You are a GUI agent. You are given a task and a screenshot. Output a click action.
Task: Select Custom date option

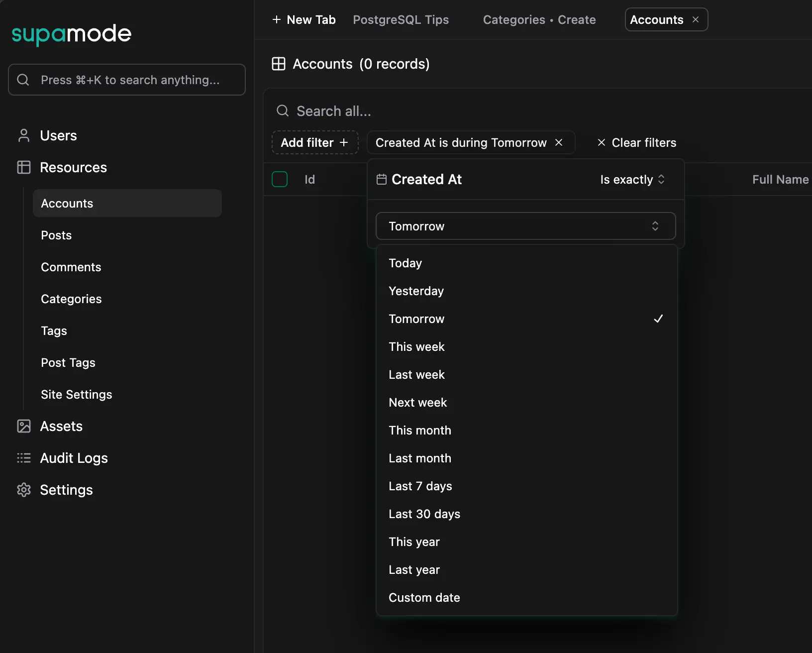(526, 597)
